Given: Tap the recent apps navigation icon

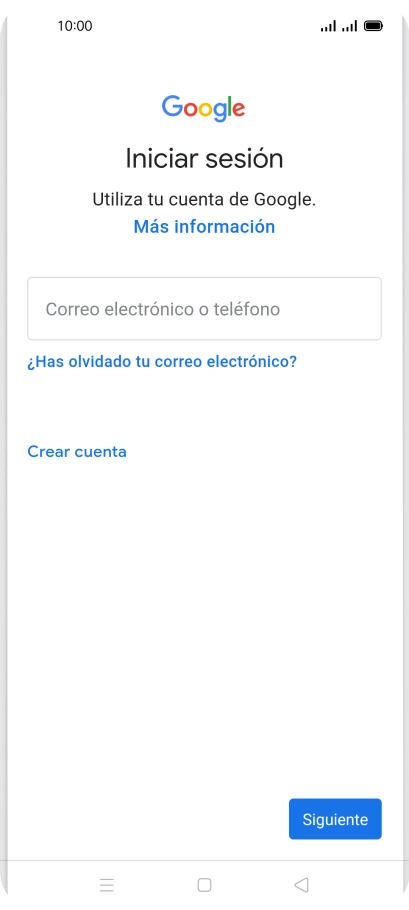Looking at the screenshot, I should [x=107, y=884].
